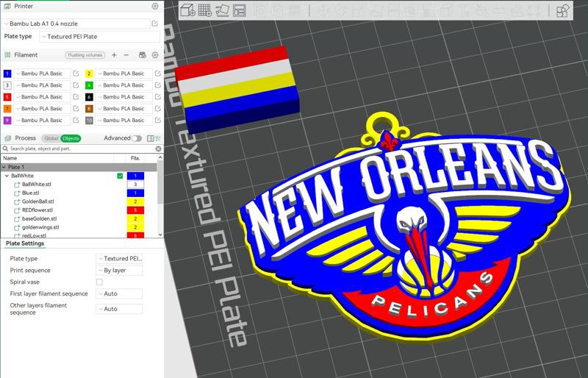Open the Plate type dropdown in Printer section
This screenshot has height=378, width=588.
[100, 37]
